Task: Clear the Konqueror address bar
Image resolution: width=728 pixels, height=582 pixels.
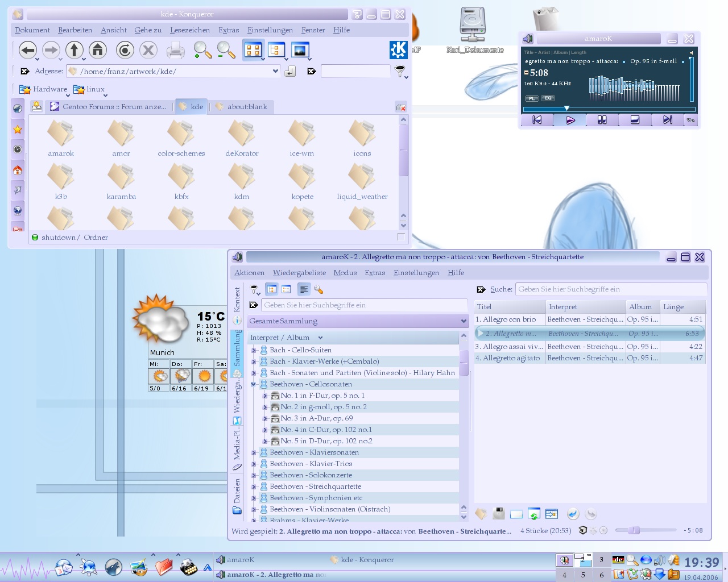Action: [x=24, y=71]
